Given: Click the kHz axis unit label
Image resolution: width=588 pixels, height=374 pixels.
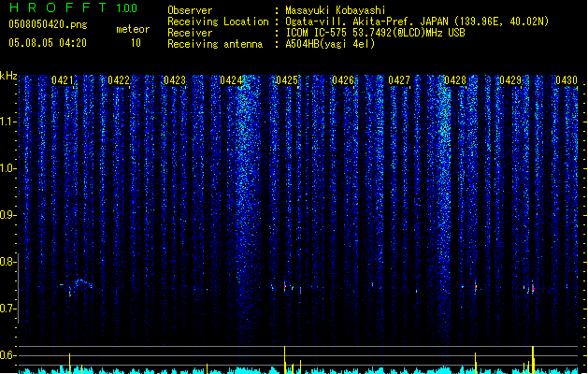Looking at the screenshot, I should [8, 76].
